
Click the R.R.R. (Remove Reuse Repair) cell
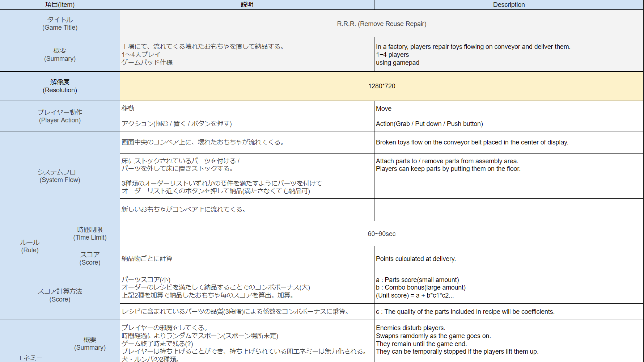382,24
